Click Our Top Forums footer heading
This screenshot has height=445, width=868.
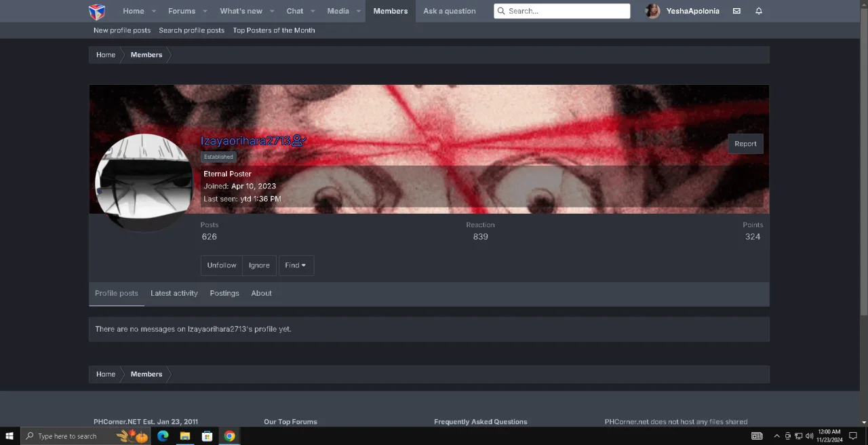[290, 422]
